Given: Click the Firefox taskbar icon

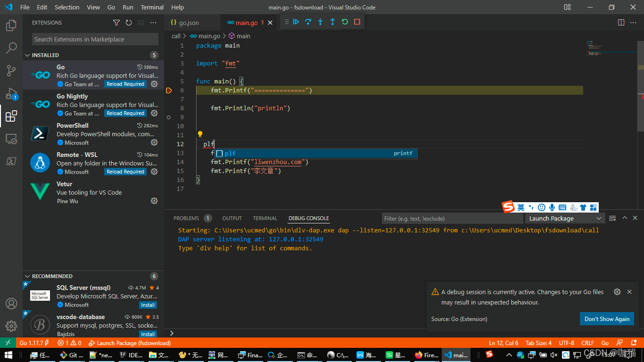Looking at the screenshot, I should 427,355.
